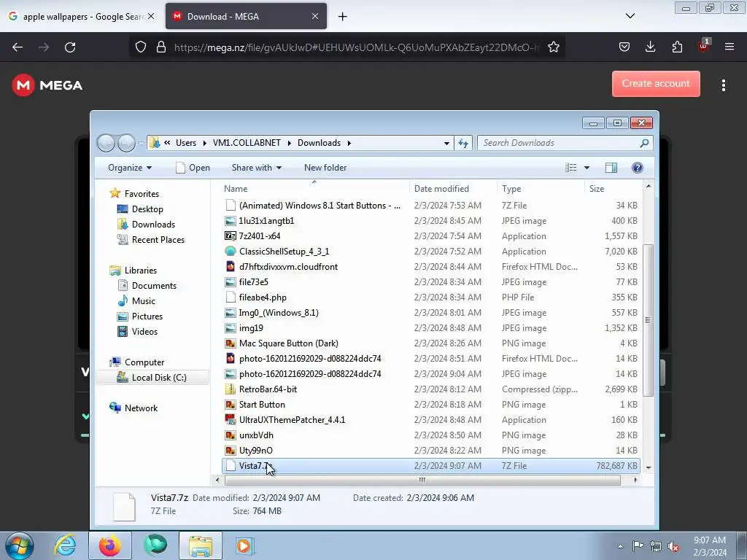This screenshot has height=560, width=747.
Task: Open Internet Explorer from the taskbar
Action: point(65,545)
